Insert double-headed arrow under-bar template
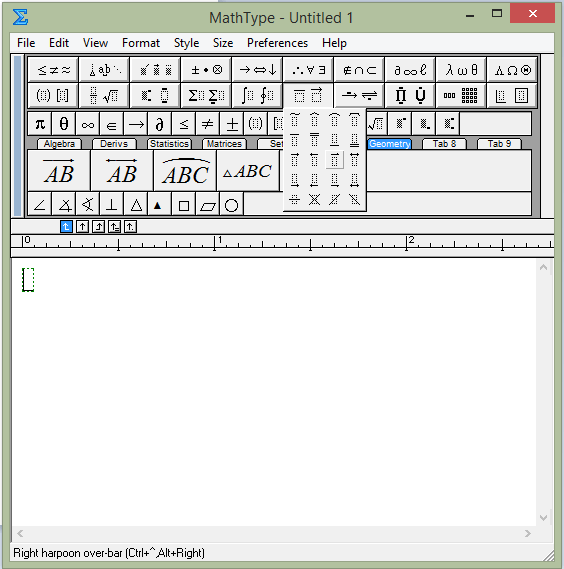Image resolution: width=564 pixels, height=569 pixels. click(355, 180)
